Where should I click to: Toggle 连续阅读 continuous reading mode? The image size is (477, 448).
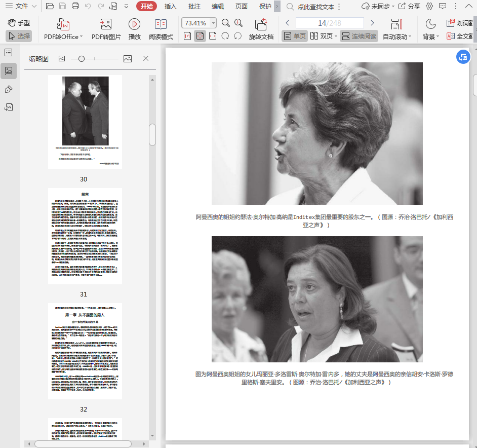[x=359, y=36]
